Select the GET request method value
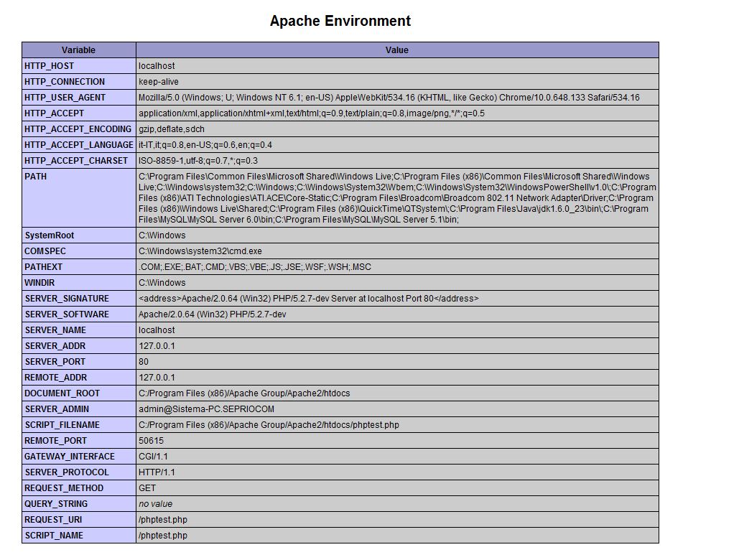Viewport: 739px width, 560px height. (x=147, y=488)
